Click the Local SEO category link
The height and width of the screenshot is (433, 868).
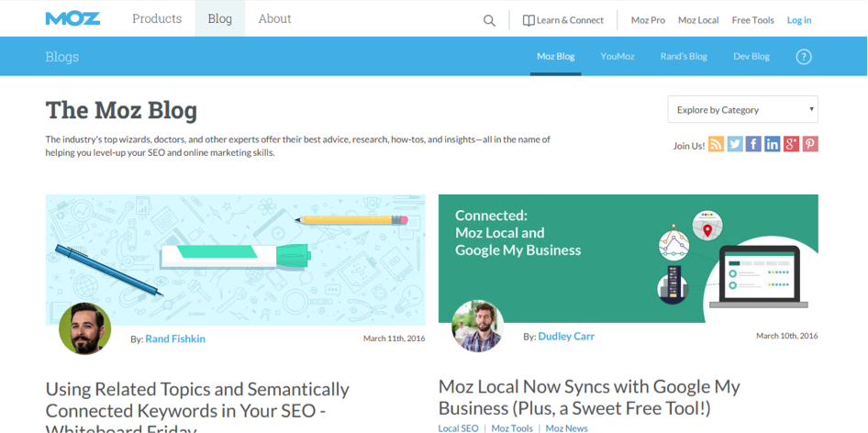459,428
